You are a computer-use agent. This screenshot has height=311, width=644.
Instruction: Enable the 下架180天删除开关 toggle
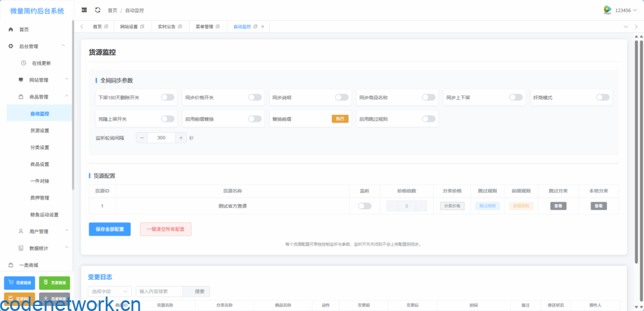(167, 97)
